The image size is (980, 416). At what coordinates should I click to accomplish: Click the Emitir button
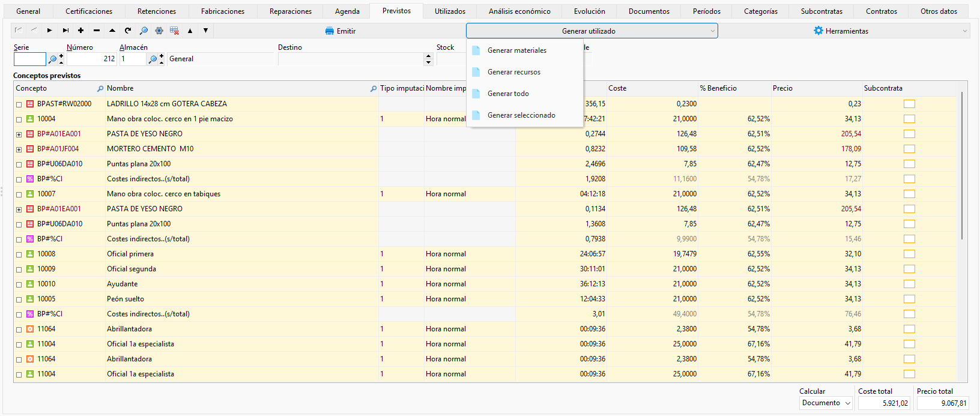pos(340,31)
